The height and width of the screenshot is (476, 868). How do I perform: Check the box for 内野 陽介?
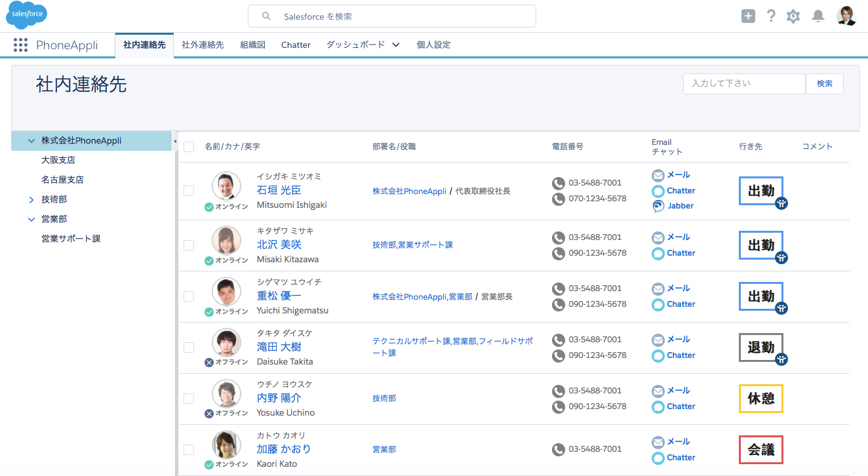coord(189,399)
